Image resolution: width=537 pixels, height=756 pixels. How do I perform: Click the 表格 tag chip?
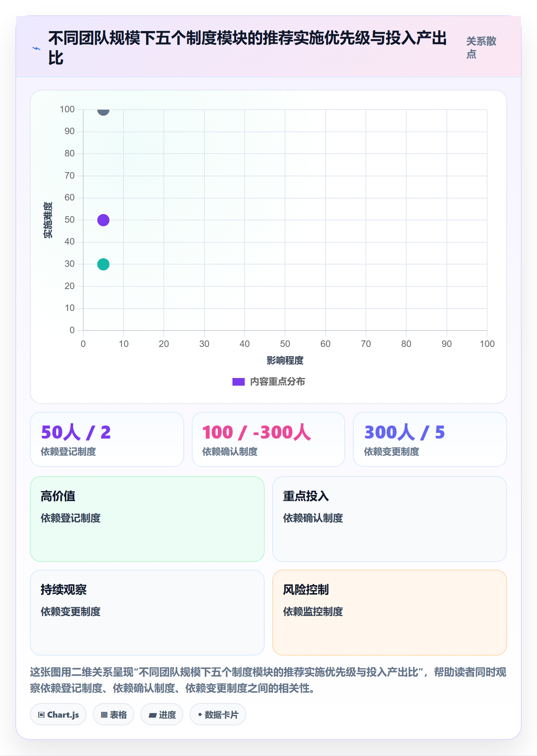114,715
